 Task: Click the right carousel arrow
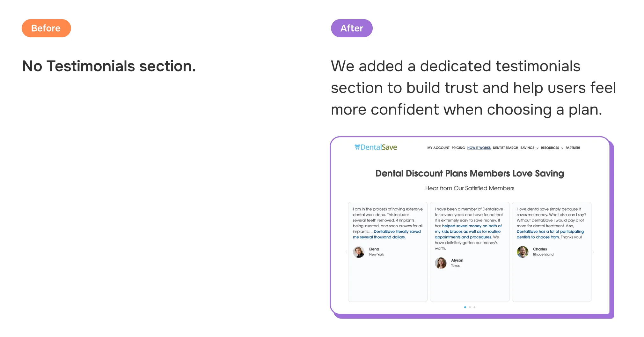[x=593, y=252]
